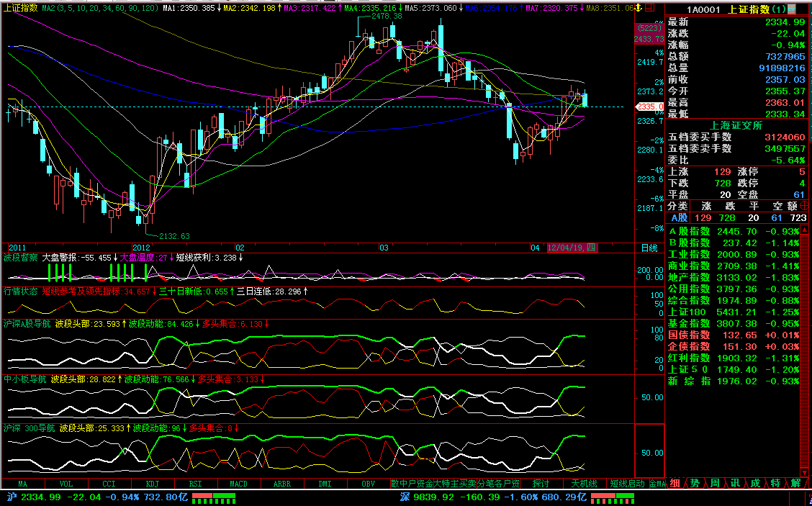This screenshot has height=506, width=812.
Task: Show the OBV indicator tab
Action: tap(368, 484)
